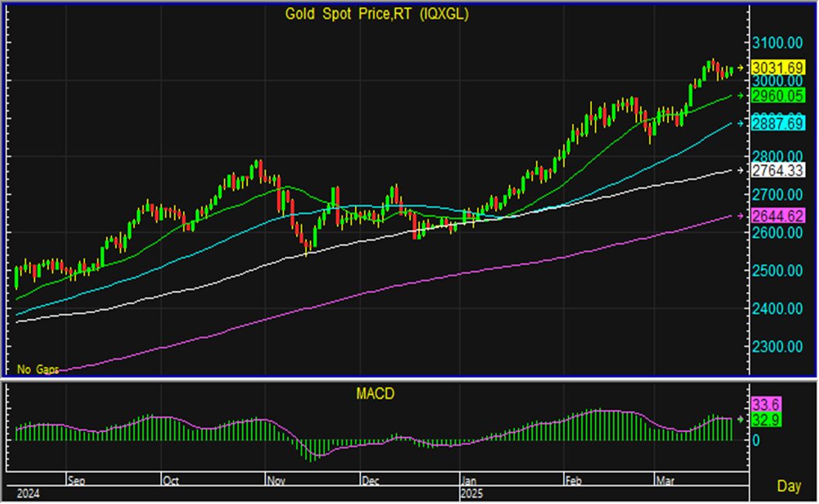
Task: Select the green 2960.05 moving average tag
Action: (777, 96)
